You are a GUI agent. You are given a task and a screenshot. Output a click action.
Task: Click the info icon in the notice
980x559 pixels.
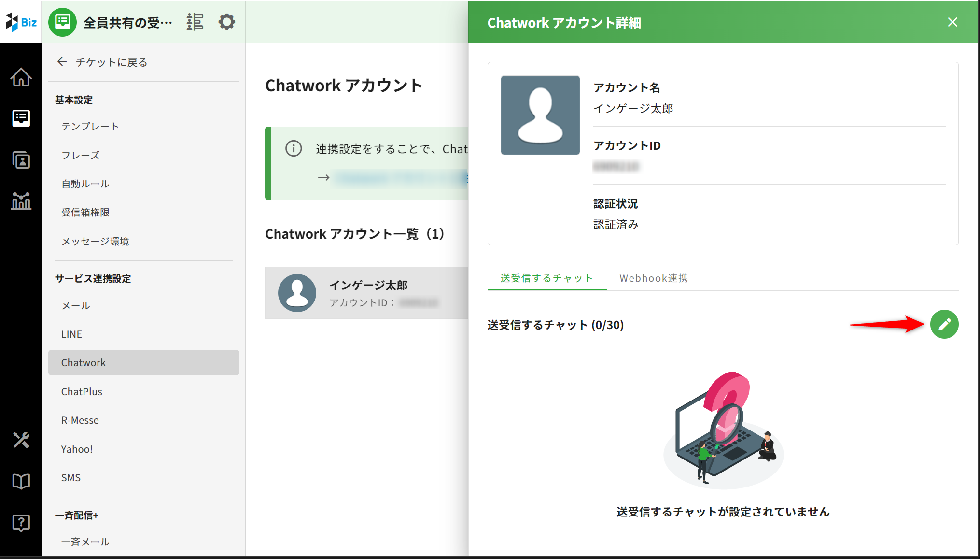click(x=294, y=148)
